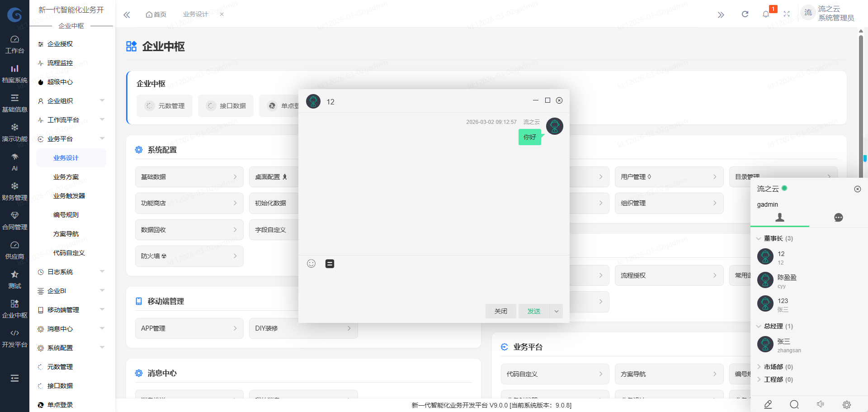Open the settings gear in the contact panel
Screen dimensions: 868x412
(847, 404)
